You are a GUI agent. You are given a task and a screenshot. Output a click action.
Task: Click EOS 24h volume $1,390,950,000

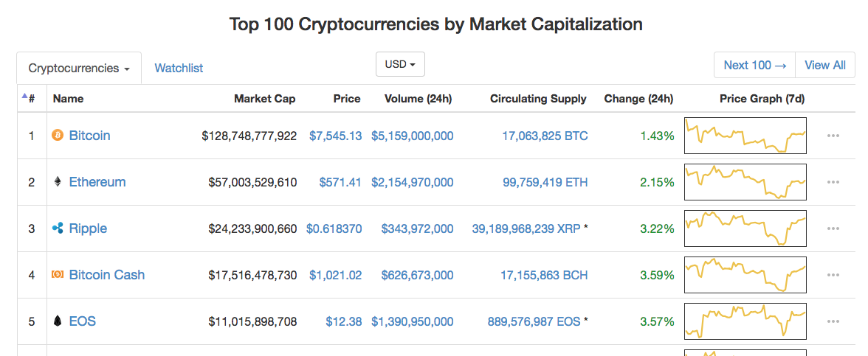tap(413, 321)
